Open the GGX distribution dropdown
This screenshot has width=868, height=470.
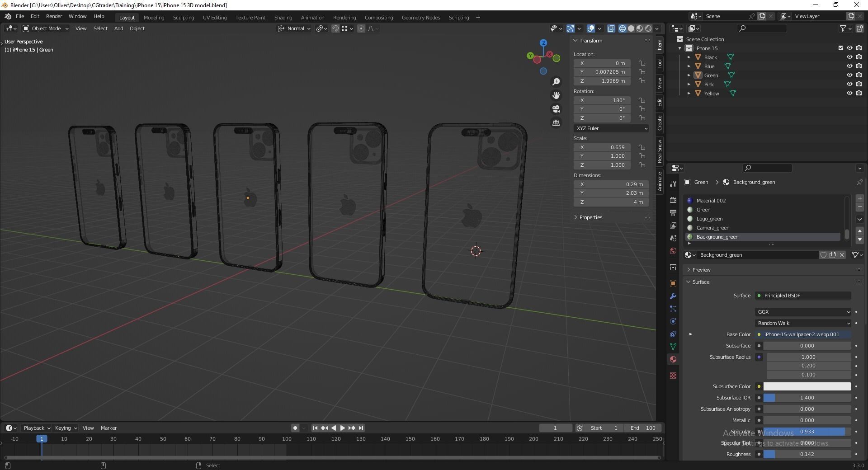tap(803, 312)
